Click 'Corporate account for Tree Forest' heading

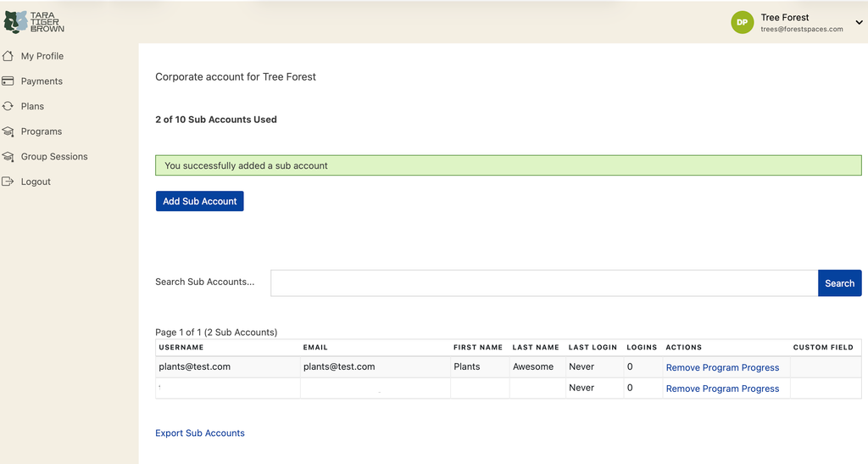pyautogui.click(x=236, y=76)
